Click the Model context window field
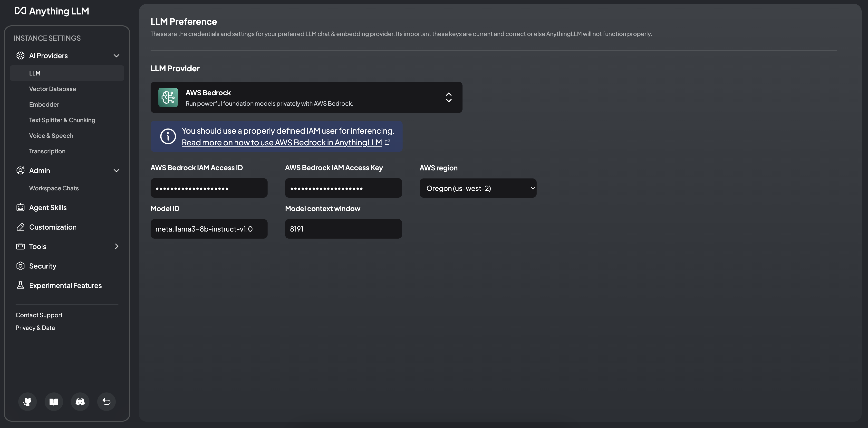868x428 pixels. click(x=343, y=229)
